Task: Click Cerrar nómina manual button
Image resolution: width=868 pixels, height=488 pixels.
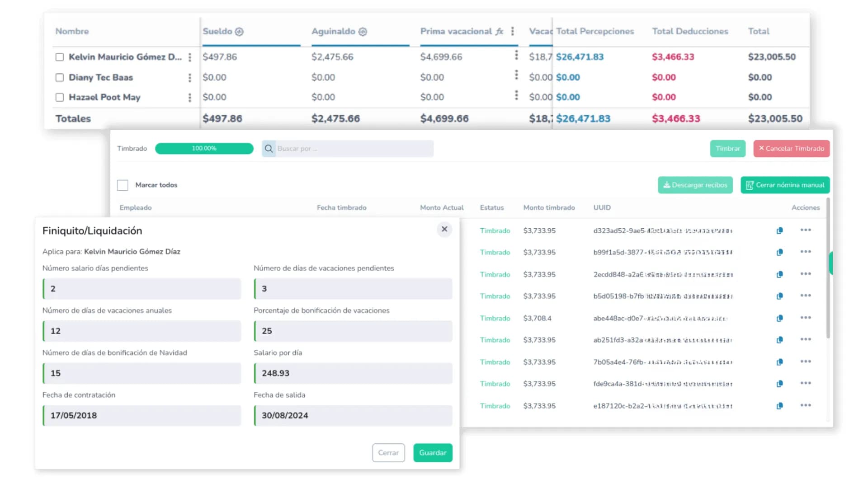Action: (785, 185)
